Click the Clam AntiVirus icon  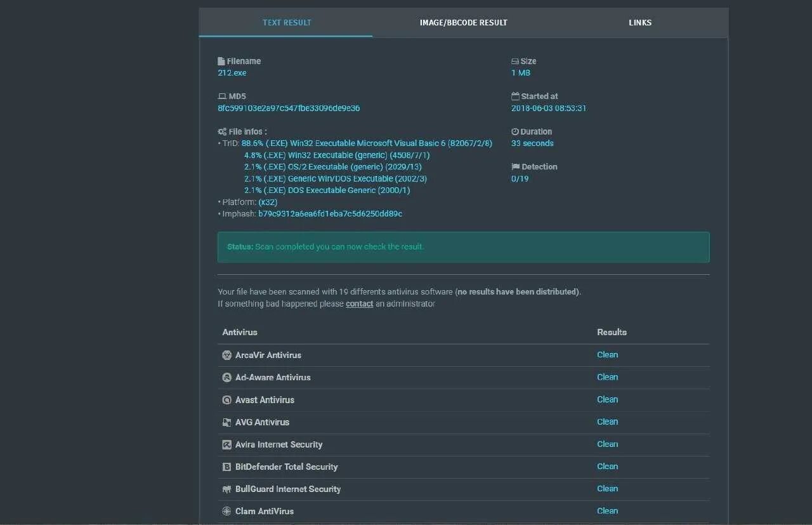226,512
